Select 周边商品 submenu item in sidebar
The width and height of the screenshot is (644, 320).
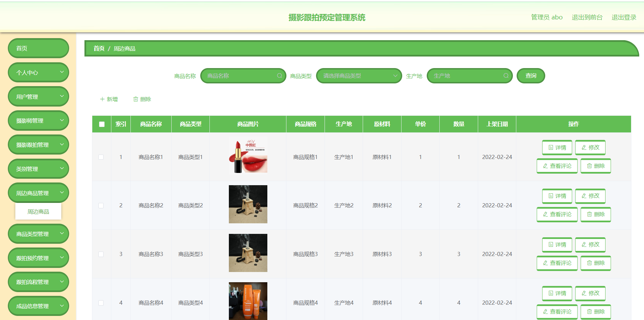(x=38, y=211)
